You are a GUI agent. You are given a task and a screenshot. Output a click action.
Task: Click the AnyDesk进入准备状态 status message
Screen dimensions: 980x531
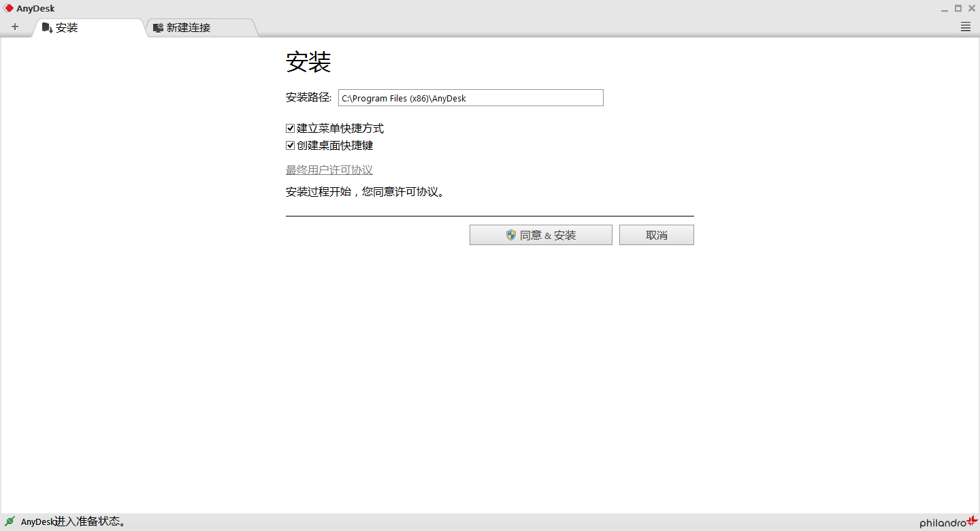pyautogui.click(x=71, y=521)
